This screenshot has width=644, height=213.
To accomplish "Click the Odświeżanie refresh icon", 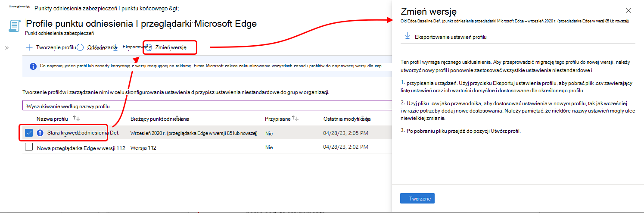I will tap(80, 47).
